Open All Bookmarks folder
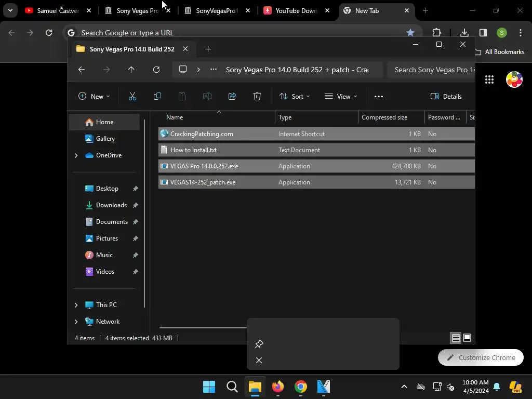Screen dimensions: 532x399 [500, 52]
